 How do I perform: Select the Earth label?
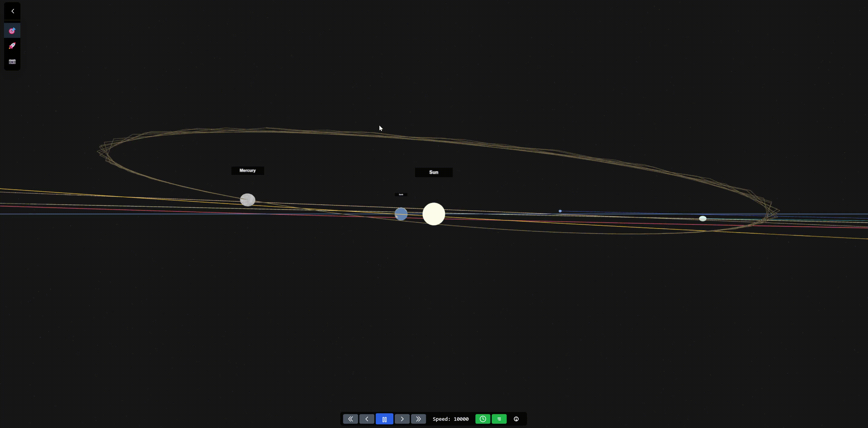401,194
